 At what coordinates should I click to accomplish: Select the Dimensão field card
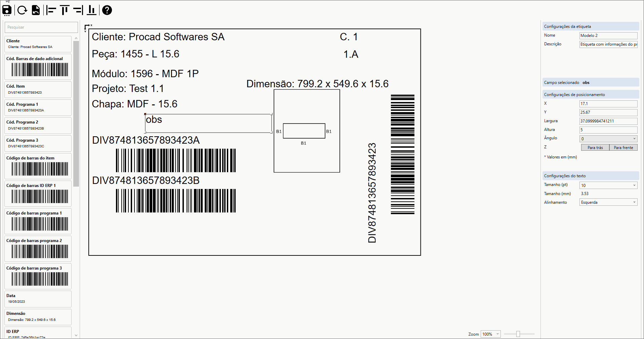[38, 317]
